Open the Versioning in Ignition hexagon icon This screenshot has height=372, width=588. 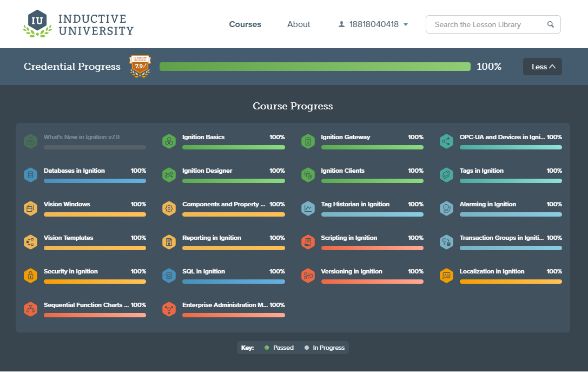(x=308, y=276)
